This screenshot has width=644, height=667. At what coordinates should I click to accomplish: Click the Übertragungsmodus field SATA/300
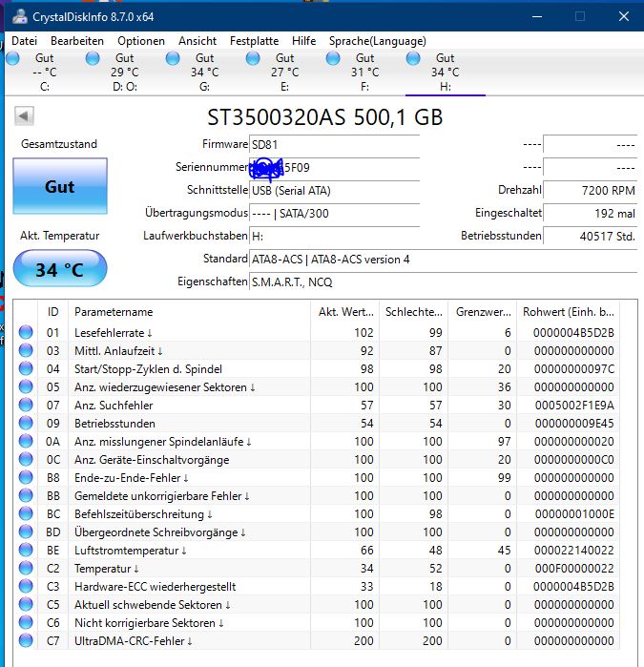point(334,214)
